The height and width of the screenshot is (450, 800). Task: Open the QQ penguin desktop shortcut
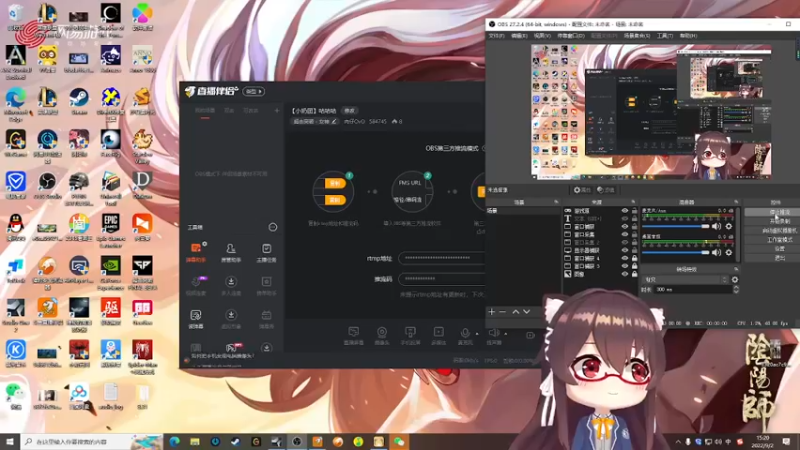click(x=16, y=228)
